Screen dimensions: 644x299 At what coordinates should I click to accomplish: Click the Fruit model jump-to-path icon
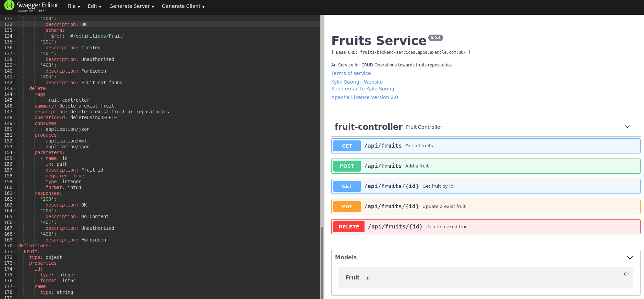pyautogui.click(x=627, y=274)
